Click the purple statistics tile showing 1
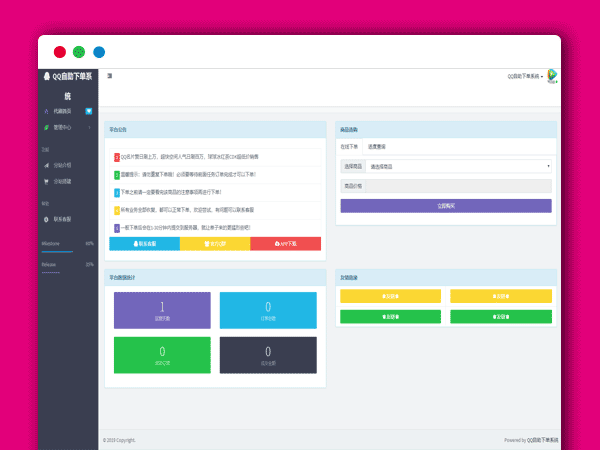 tap(162, 310)
